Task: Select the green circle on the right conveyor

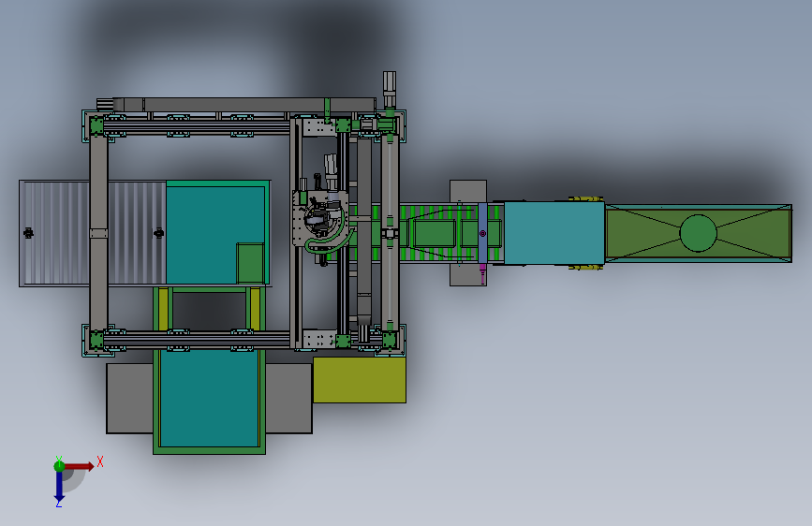Action: (x=698, y=233)
